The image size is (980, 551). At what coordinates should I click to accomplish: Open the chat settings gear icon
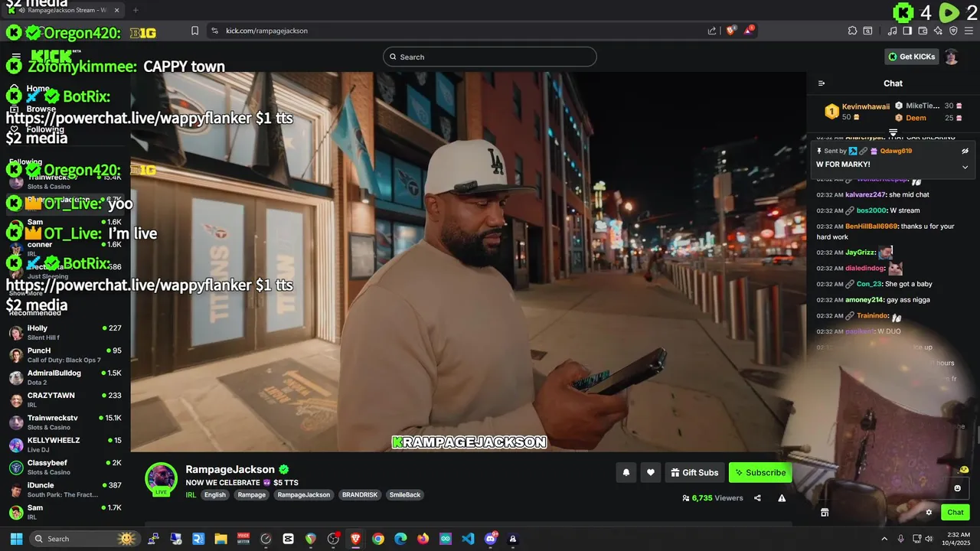(x=929, y=513)
